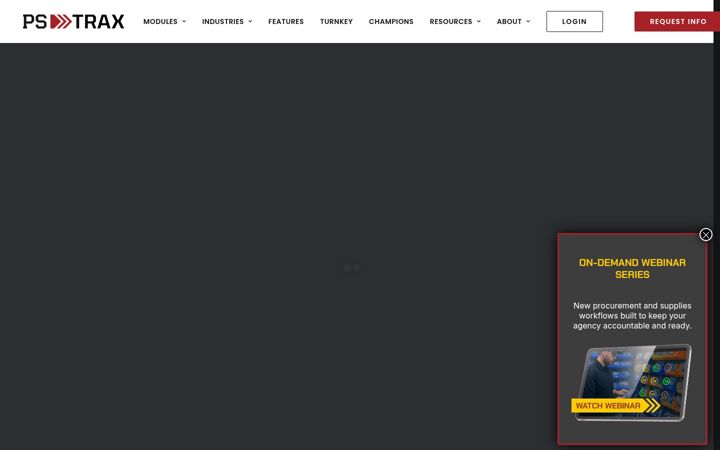Open the About menu
This screenshot has height=450, width=720.
pos(509,22)
